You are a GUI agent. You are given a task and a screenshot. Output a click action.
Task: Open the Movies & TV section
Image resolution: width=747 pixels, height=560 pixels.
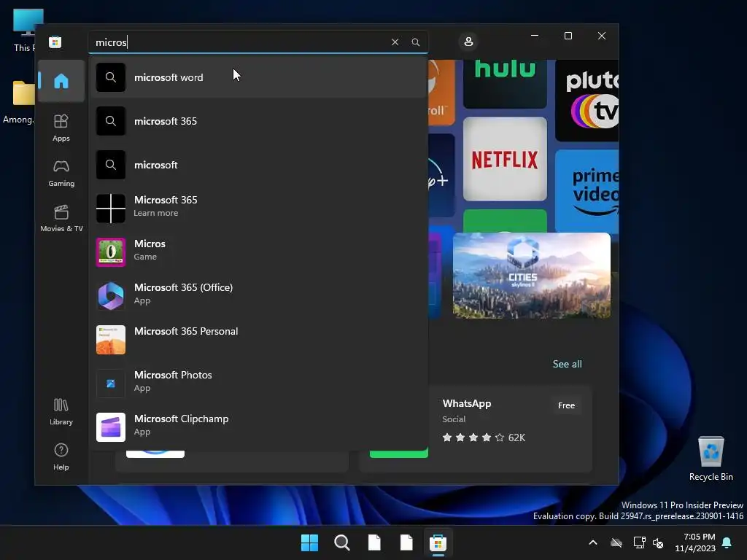tap(61, 218)
